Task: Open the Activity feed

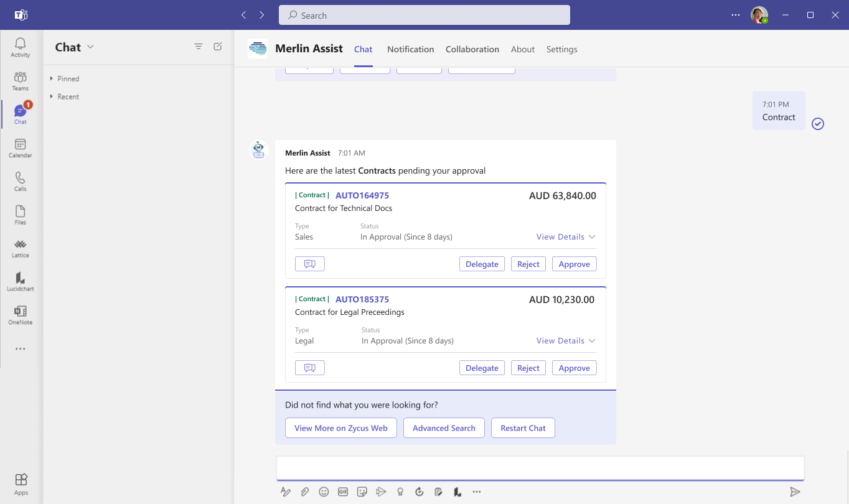Action: (x=21, y=47)
